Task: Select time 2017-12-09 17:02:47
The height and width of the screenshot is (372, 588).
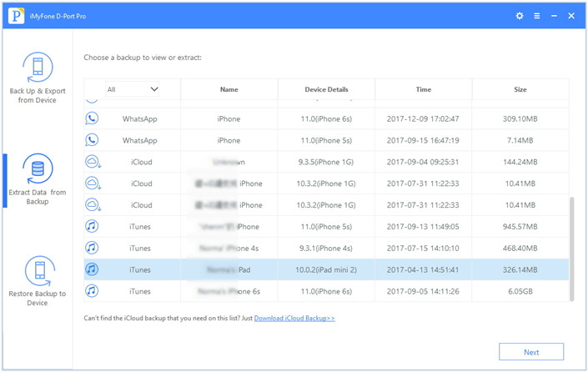Action: coord(423,119)
